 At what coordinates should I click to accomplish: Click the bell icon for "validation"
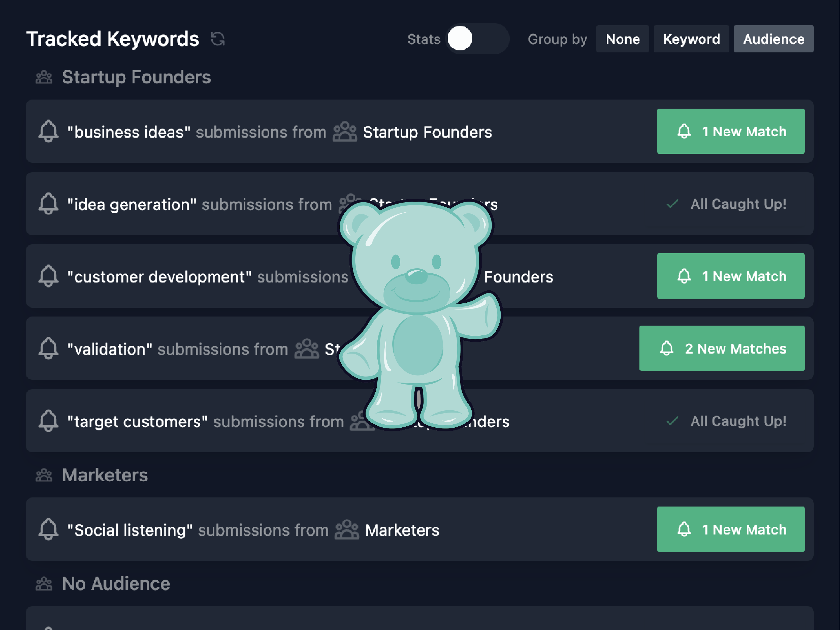49,348
